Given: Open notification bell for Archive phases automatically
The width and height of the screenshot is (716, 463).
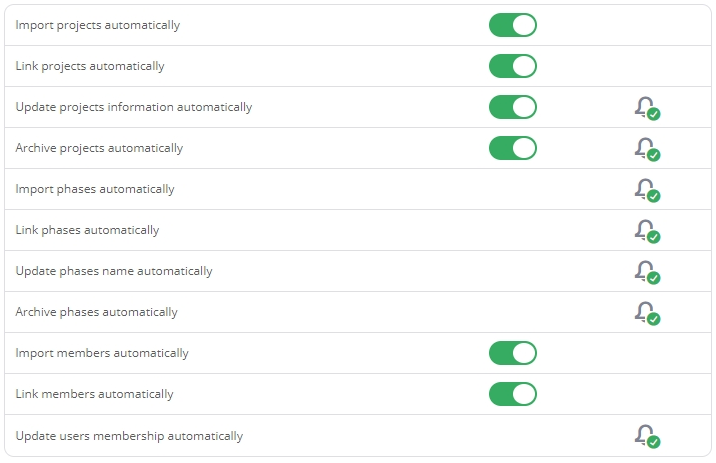Looking at the screenshot, I should 647,313.
